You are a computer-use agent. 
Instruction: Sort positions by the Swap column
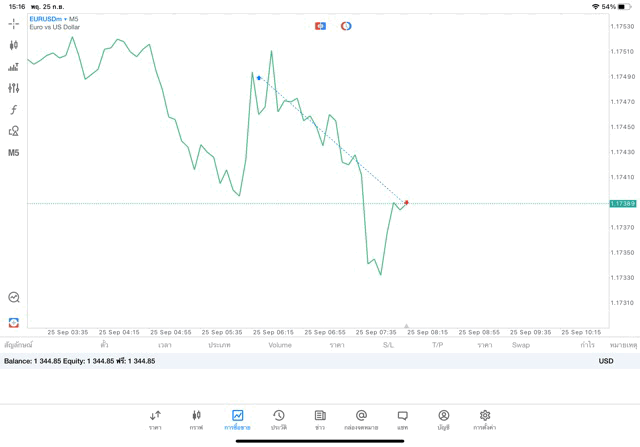point(521,345)
